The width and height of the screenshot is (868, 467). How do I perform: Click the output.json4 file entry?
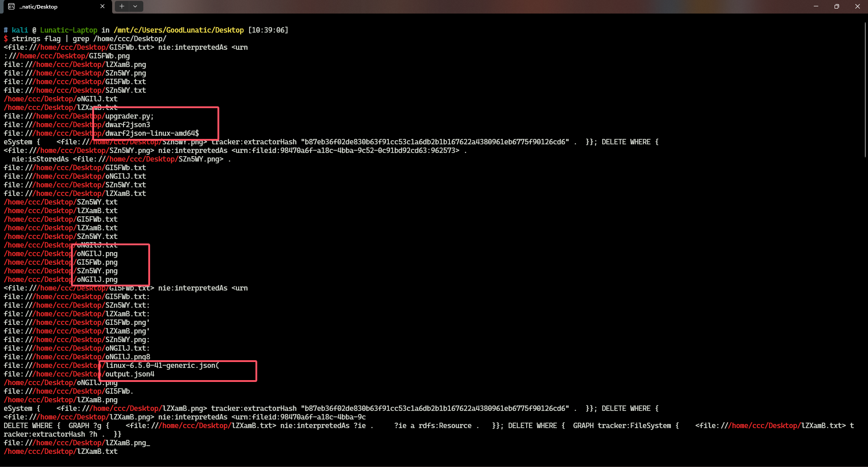point(130,374)
